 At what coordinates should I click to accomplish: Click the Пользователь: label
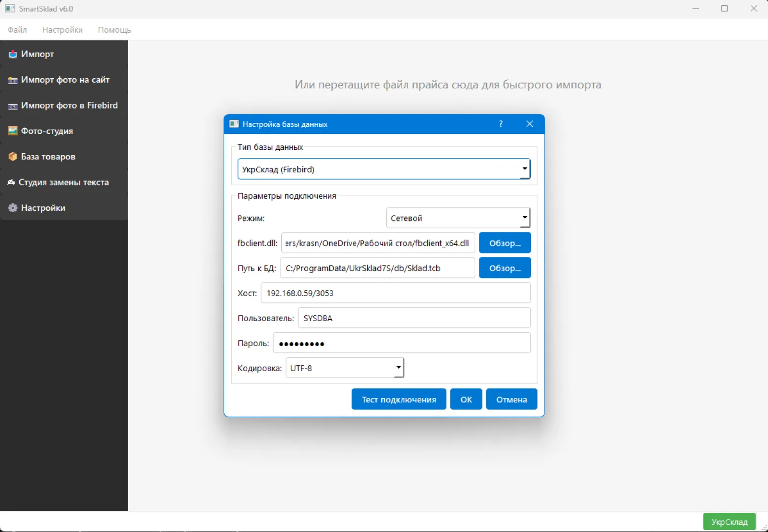click(265, 318)
